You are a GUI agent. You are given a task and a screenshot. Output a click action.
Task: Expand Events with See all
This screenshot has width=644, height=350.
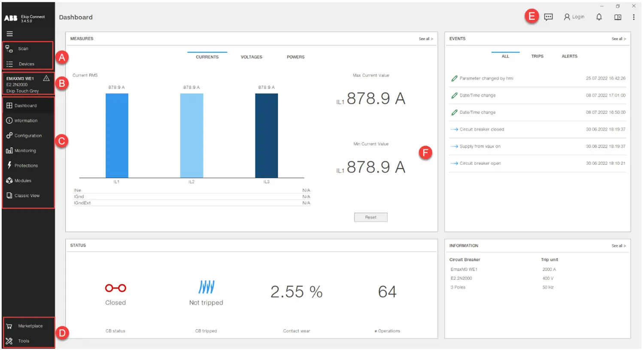coord(618,39)
